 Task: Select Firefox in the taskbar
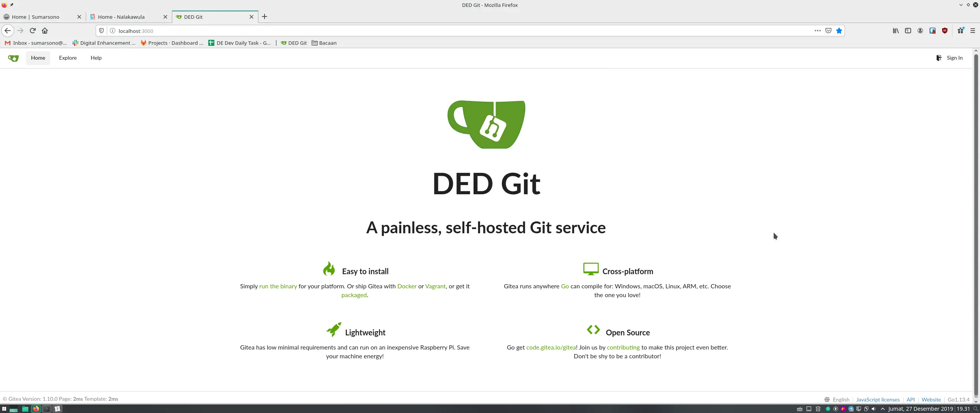pyautogui.click(x=36, y=409)
